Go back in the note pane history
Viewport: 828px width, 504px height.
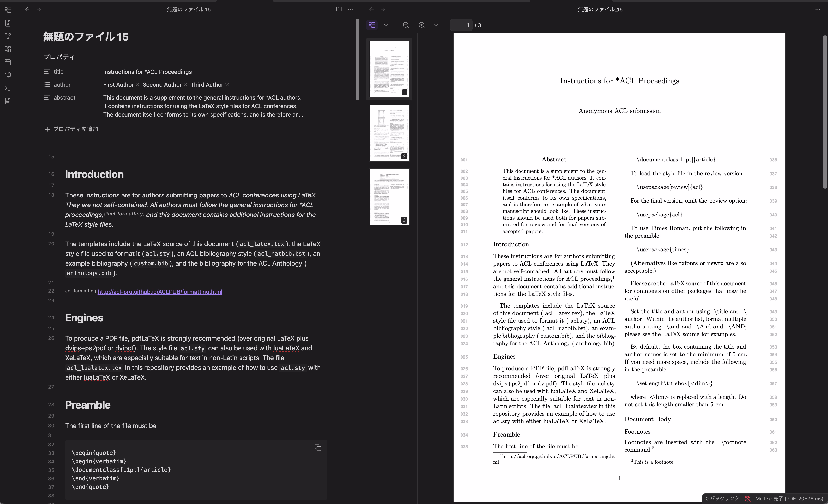[27, 9]
